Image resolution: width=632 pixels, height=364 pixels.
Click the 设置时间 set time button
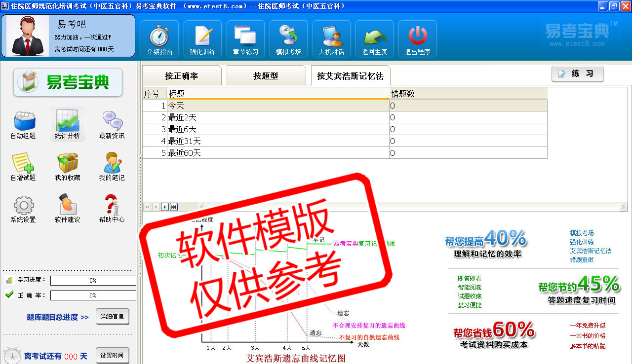112,356
